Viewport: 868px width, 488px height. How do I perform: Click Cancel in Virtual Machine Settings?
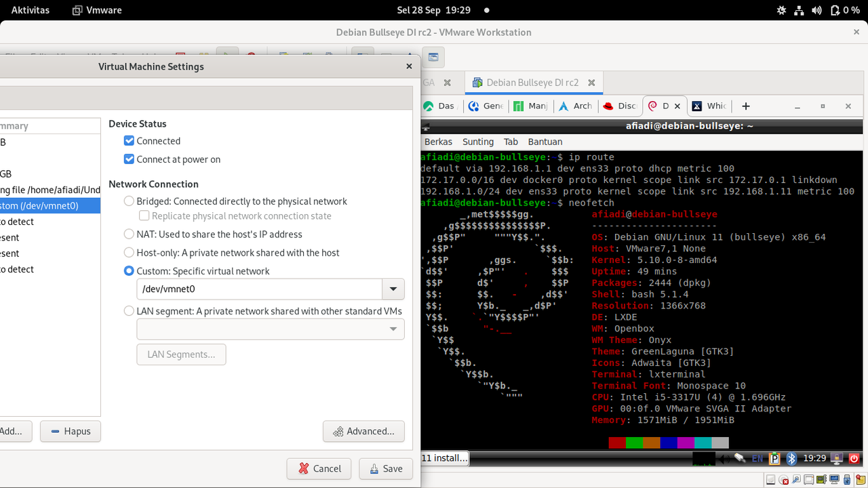(319, 468)
